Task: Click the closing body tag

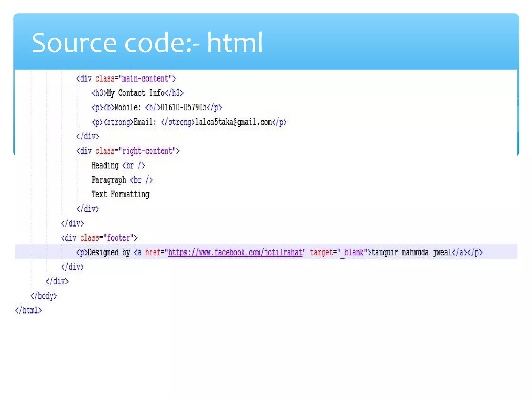Action: point(44,296)
